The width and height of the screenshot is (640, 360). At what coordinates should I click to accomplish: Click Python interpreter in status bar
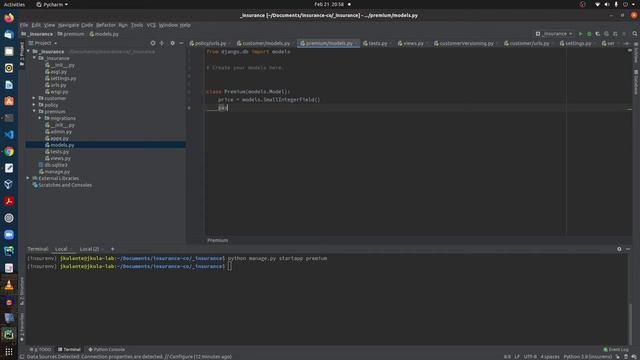588,357
